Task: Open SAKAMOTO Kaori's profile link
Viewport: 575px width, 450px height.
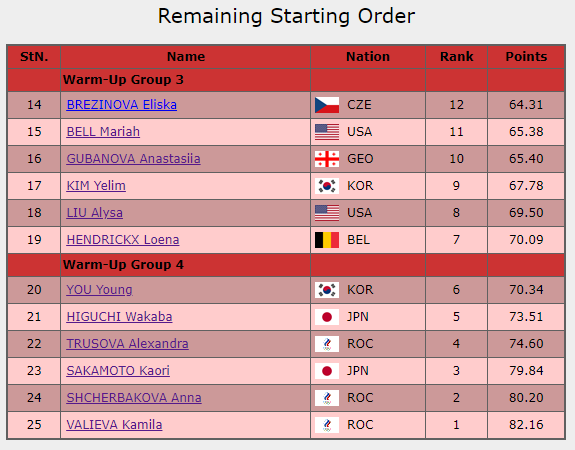Action: [x=118, y=371]
